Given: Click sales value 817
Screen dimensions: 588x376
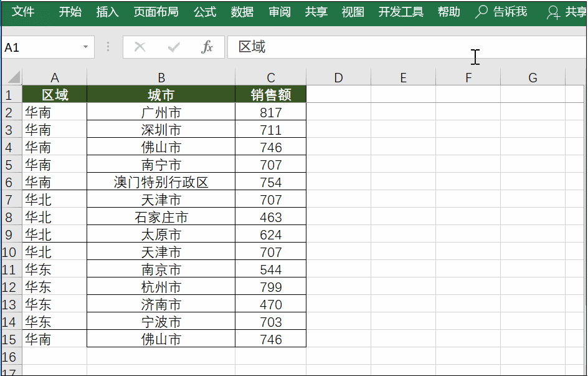Looking at the screenshot, I should point(271,112).
